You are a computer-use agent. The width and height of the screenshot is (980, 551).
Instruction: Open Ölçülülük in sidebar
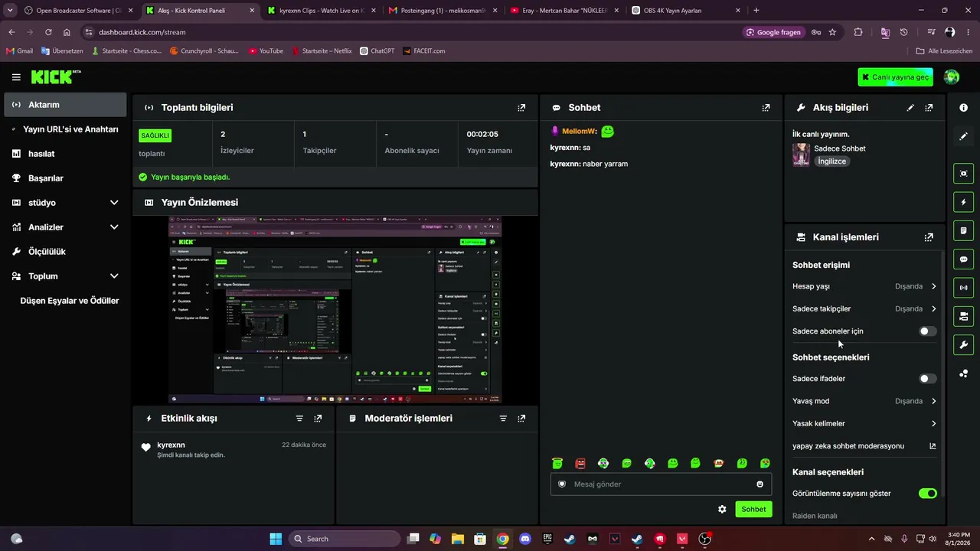65,252
